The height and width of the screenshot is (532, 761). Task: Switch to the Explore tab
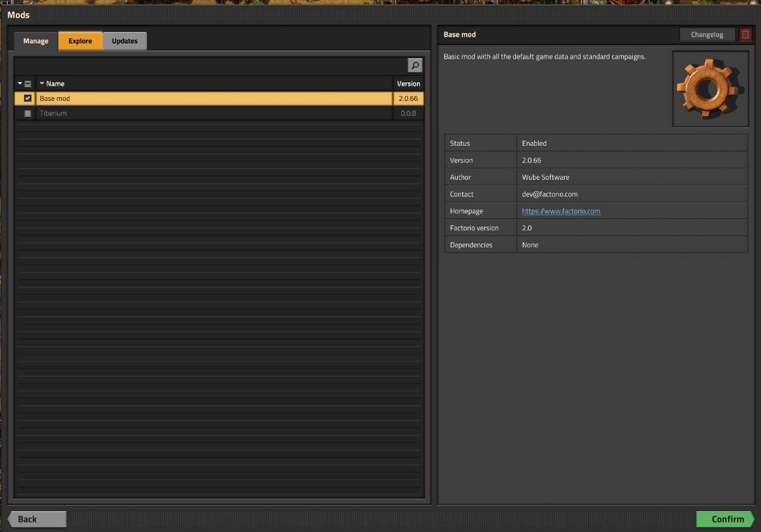point(80,41)
